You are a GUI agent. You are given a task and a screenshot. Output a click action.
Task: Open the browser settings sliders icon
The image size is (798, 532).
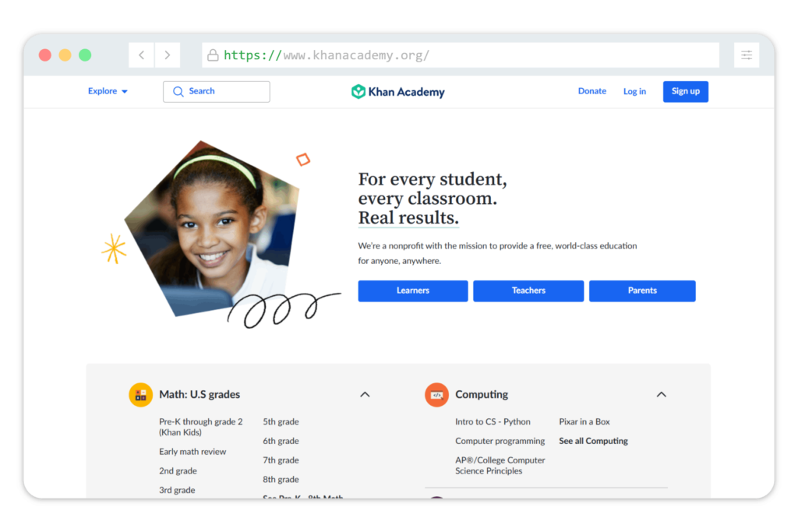tap(746, 55)
